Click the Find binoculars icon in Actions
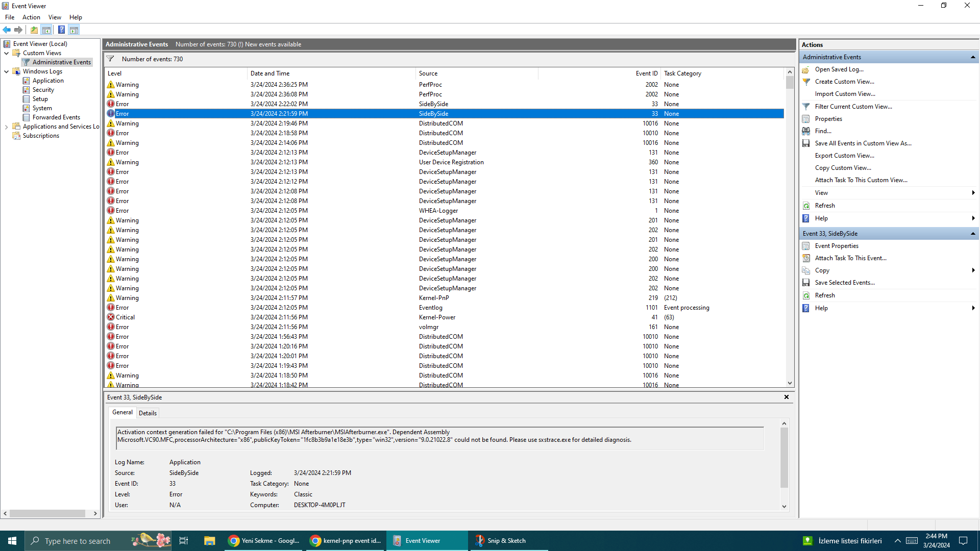Viewport: 980px width, 551px height. click(806, 131)
